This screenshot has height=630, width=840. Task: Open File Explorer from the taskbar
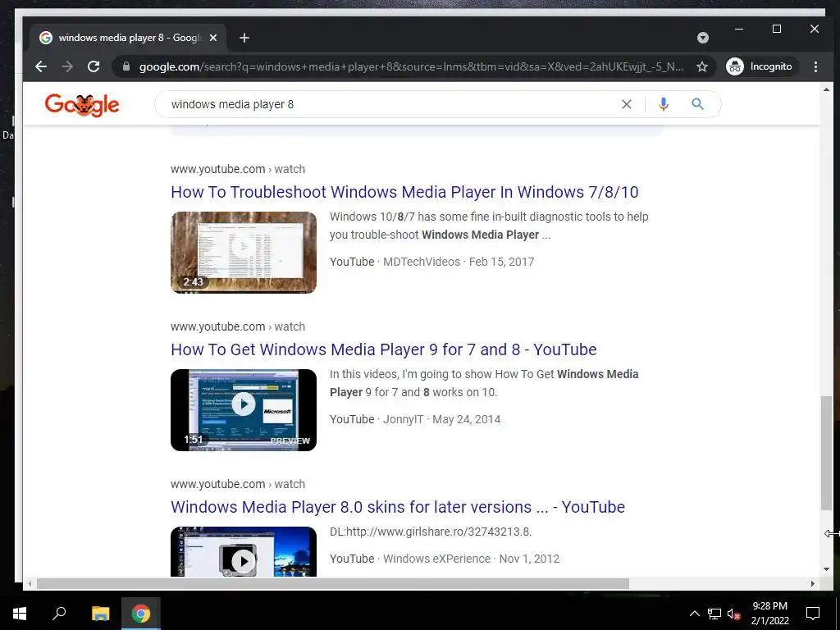pos(100,614)
